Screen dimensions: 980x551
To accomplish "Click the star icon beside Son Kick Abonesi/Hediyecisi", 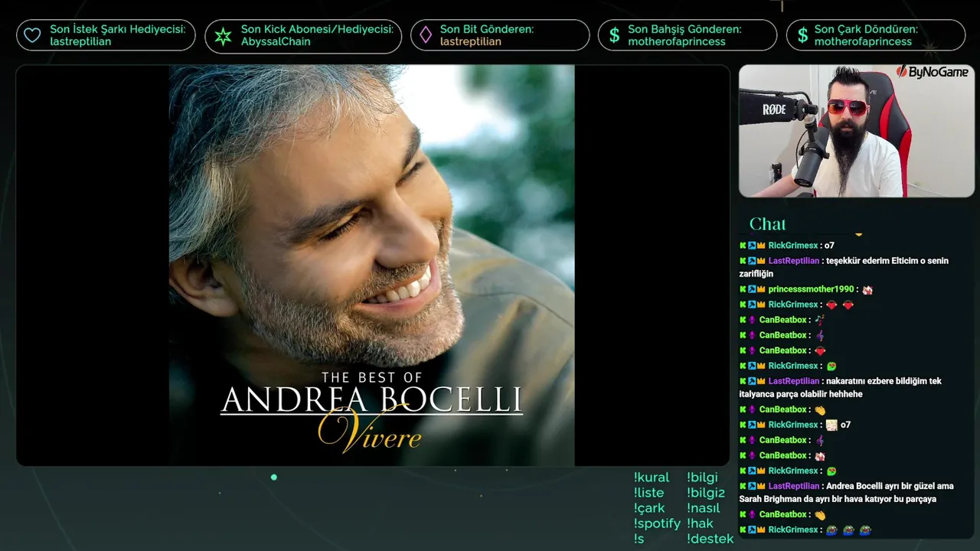I will (x=223, y=36).
